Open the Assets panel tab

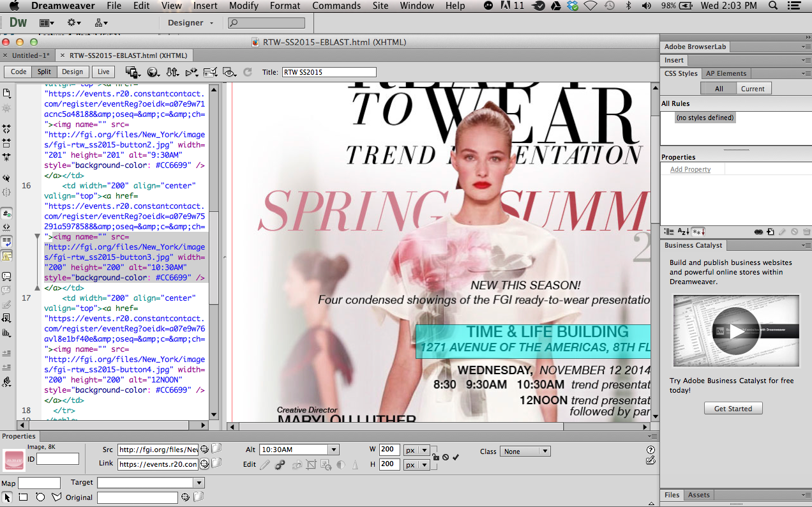[x=698, y=495]
